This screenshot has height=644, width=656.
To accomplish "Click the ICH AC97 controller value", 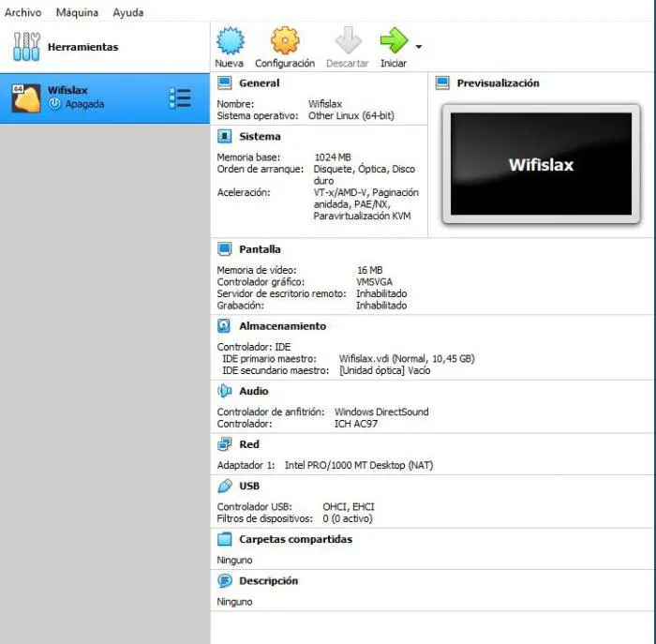I will 356,424.
